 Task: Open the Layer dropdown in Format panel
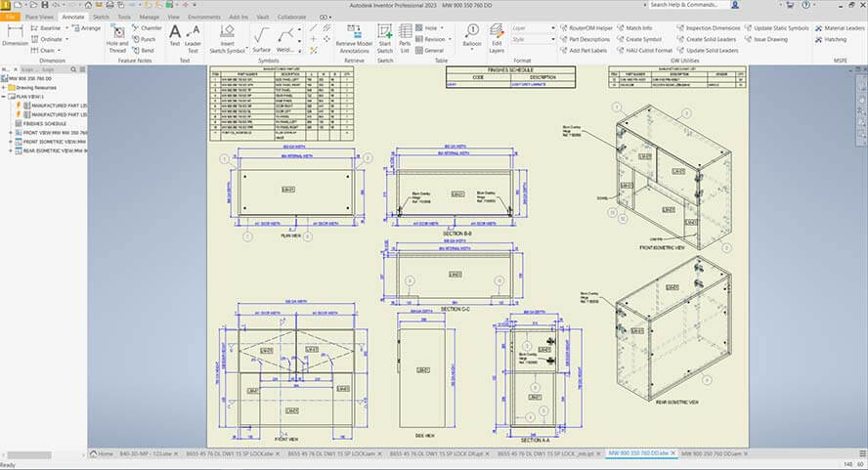pyautogui.click(x=535, y=28)
